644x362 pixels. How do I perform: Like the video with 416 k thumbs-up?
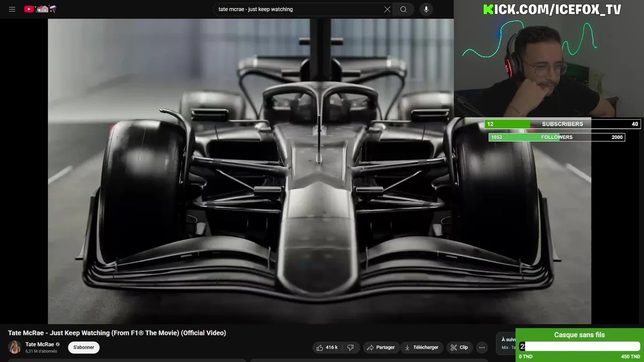(x=327, y=347)
